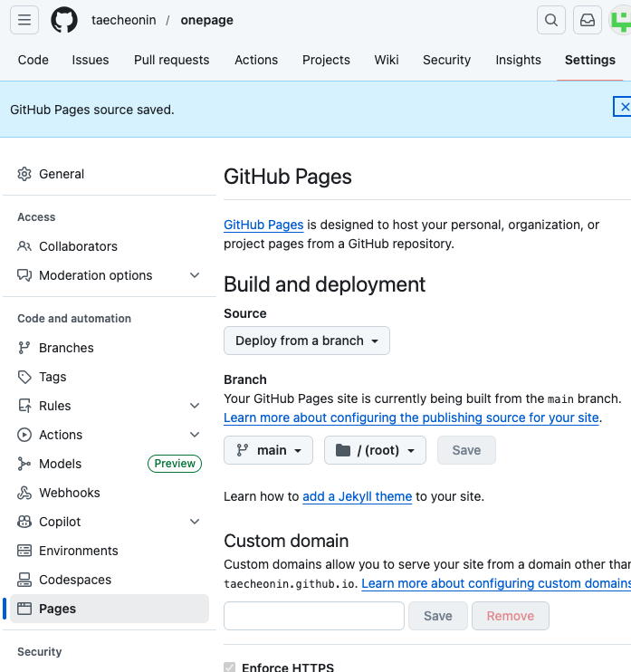Viewport: 631px width, 672px height.
Task: Click Save next to branch selectors
Action: 466,450
